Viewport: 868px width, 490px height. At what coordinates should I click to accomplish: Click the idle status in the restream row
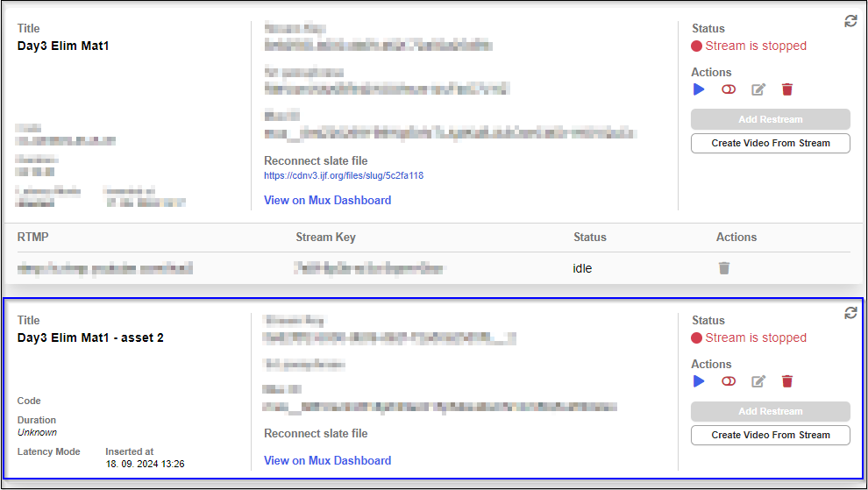point(582,268)
